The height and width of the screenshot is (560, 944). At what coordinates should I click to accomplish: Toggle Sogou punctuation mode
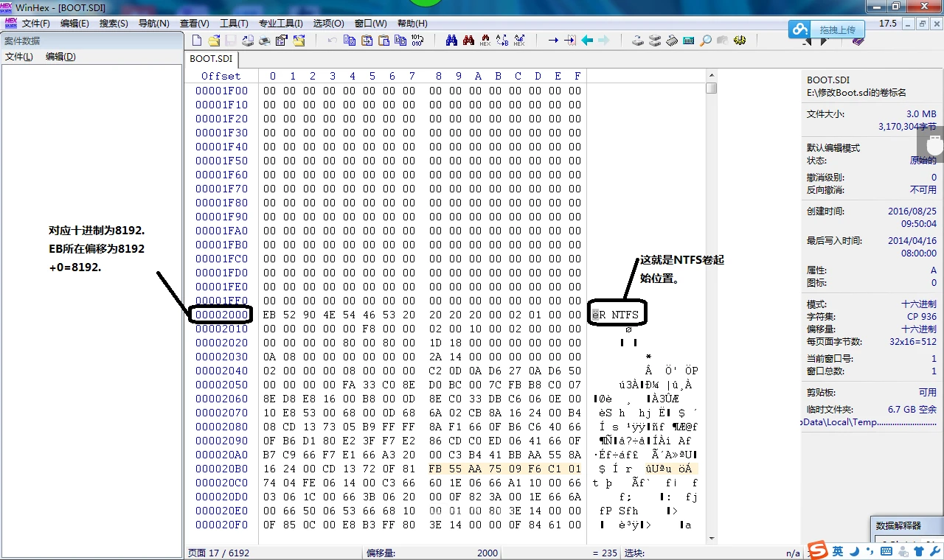click(x=870, y=551)
